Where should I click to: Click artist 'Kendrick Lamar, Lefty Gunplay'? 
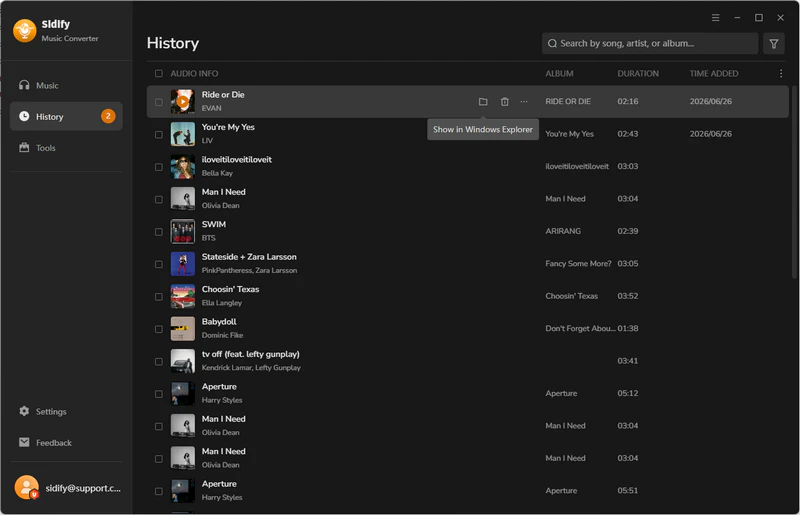click(251, 367)
